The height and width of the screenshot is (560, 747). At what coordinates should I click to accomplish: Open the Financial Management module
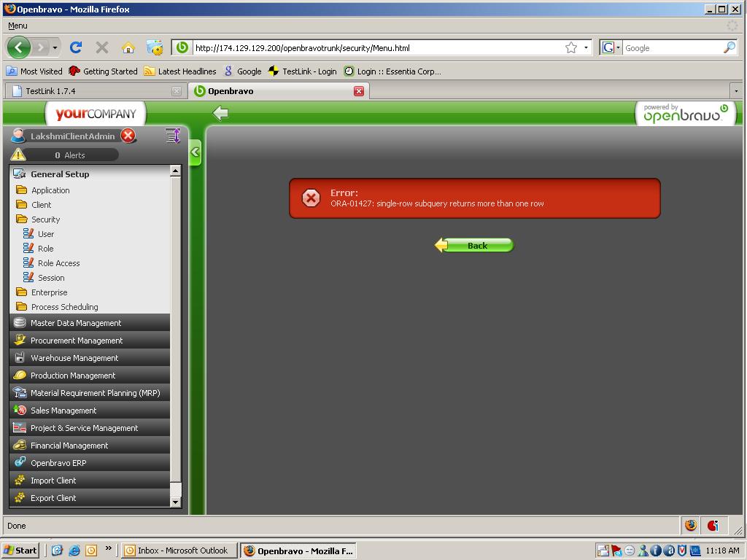[69, 446]
